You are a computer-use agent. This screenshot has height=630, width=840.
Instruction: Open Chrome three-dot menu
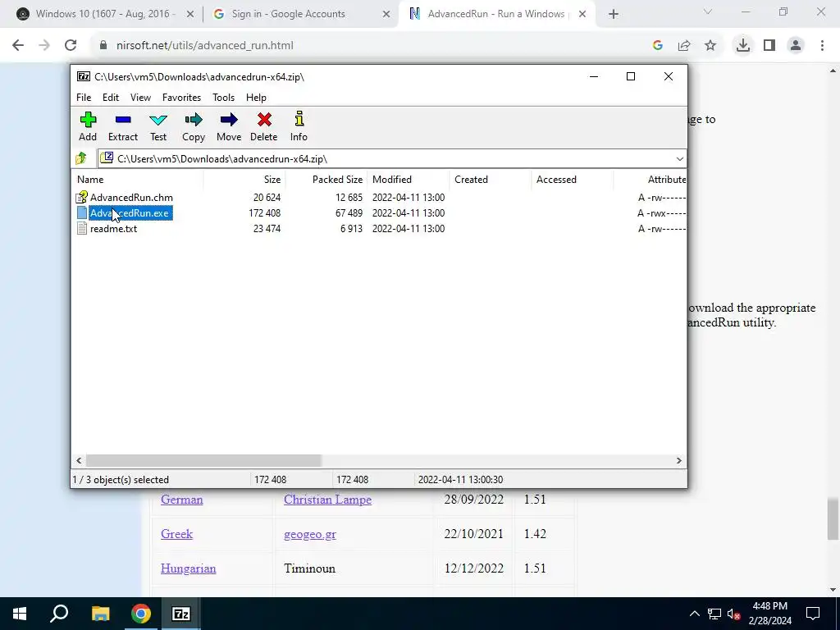(822, 46)
